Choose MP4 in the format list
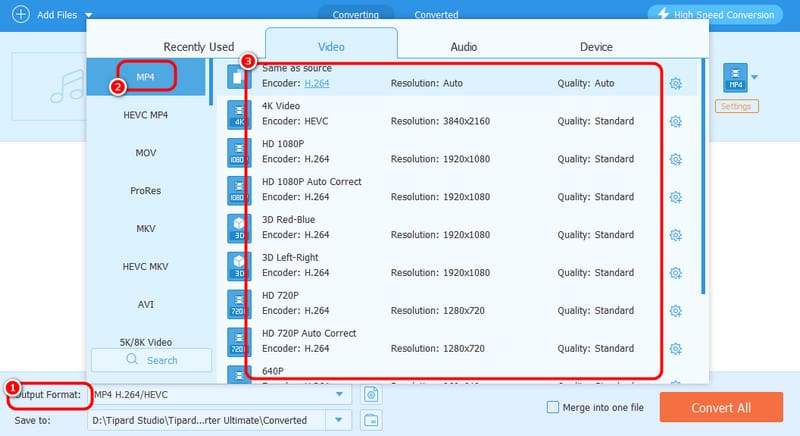This screenshot has height=436, width=800. pyautogui.click(x=145, y=77)
